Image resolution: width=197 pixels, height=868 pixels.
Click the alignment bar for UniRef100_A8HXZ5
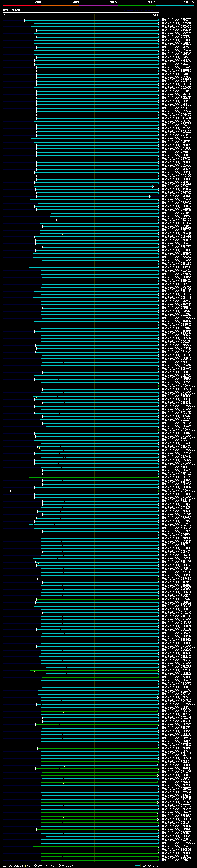(x=92, y=20)
